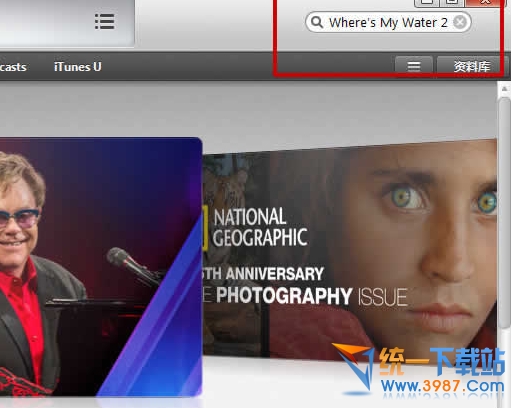Screen dimensions: 512x408
Task: Click the vertical scrollbar thumb
Action: pyautogui.click(x=505, y=213)
